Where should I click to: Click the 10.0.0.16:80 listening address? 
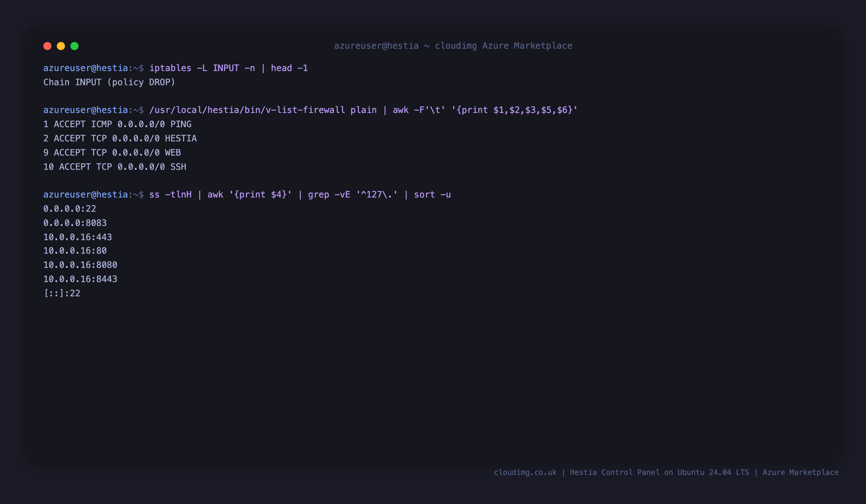pyautogui.click(x=75, y=251)
